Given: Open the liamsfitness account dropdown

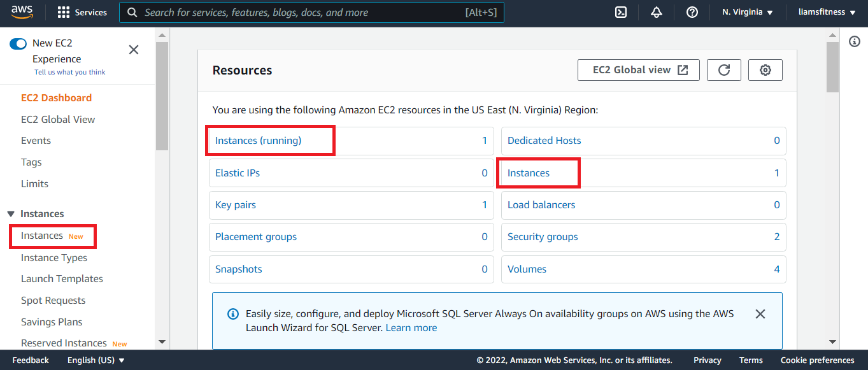Looking at the screenshot, I should [827, 13].
